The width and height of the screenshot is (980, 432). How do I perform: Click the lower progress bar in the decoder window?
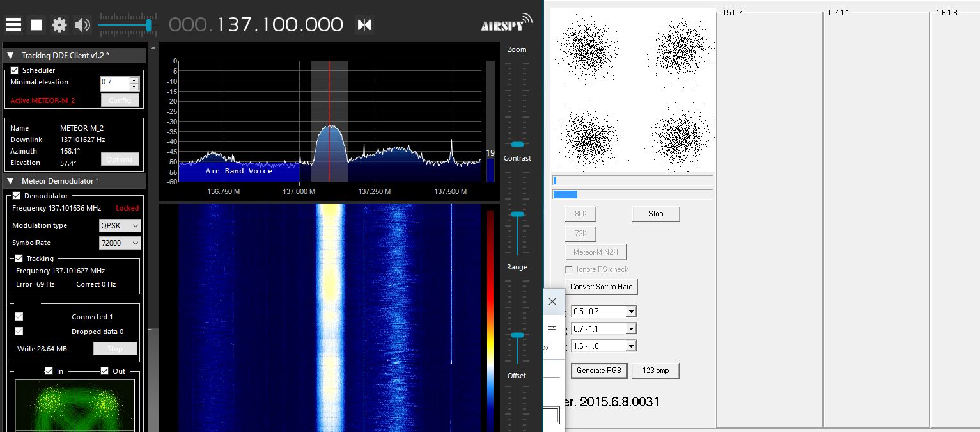pos(633,195)
